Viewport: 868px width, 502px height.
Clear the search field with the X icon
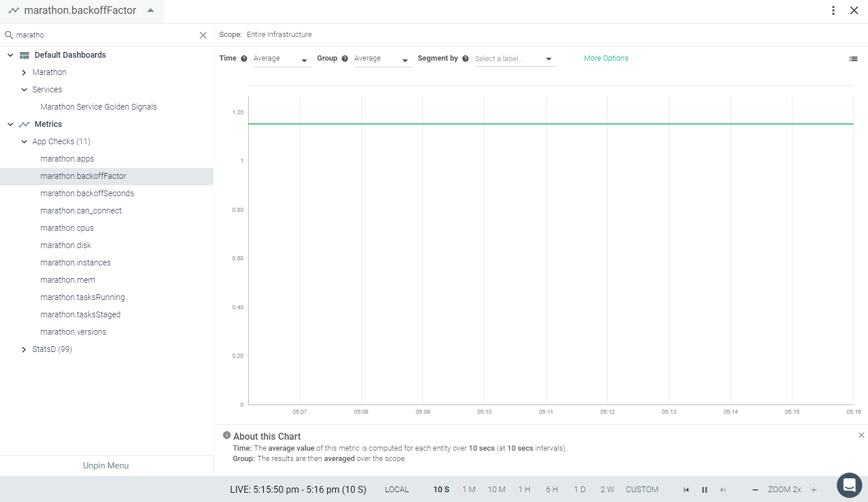(x=203, y=35)
